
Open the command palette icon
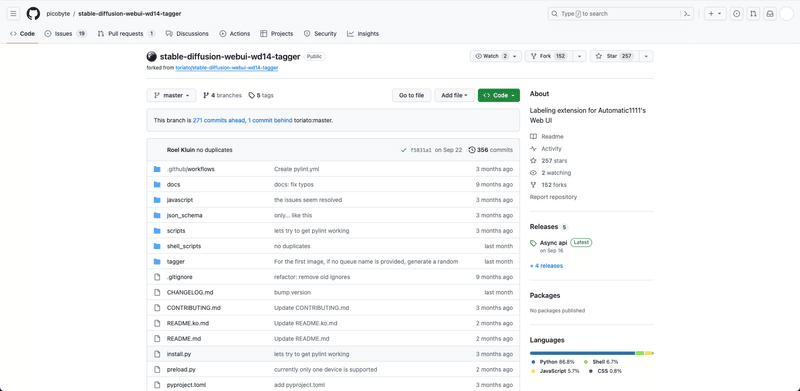(x=688, y=14)
